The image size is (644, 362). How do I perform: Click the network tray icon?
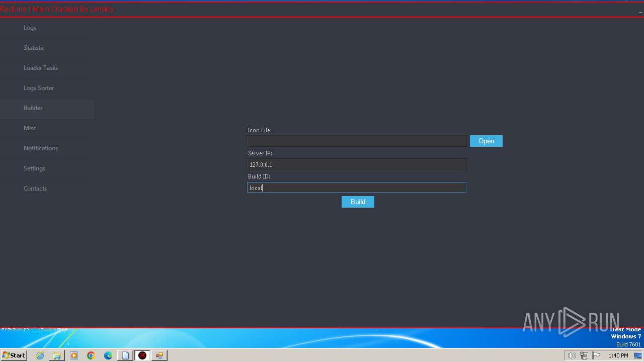(x=584, y=355)
